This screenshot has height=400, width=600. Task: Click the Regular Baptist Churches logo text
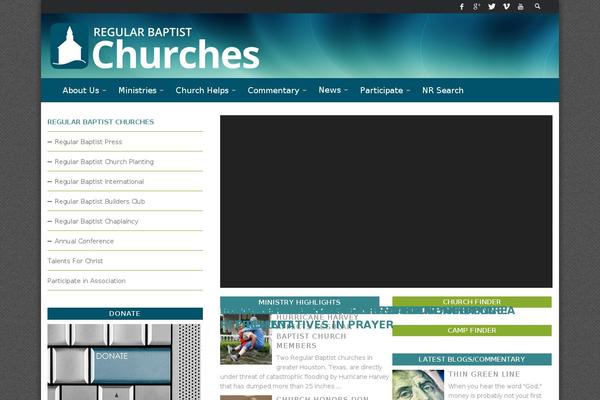[176, 48]
